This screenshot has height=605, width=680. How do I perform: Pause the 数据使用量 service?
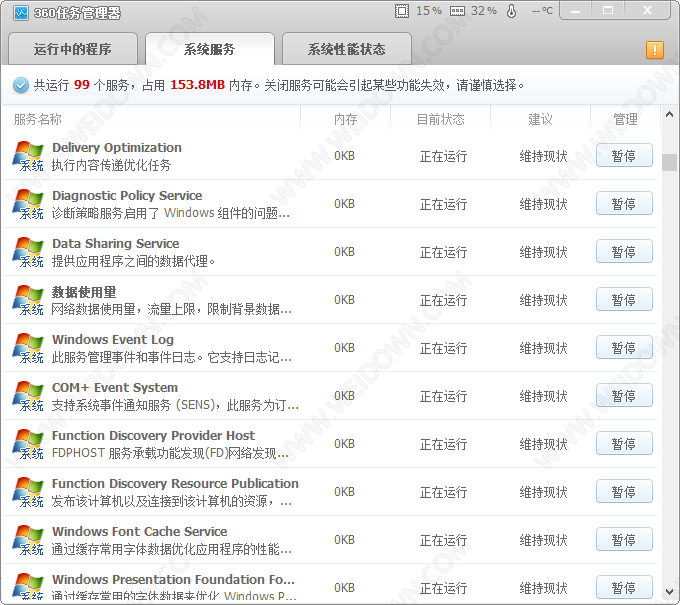(x=624, y=299)
